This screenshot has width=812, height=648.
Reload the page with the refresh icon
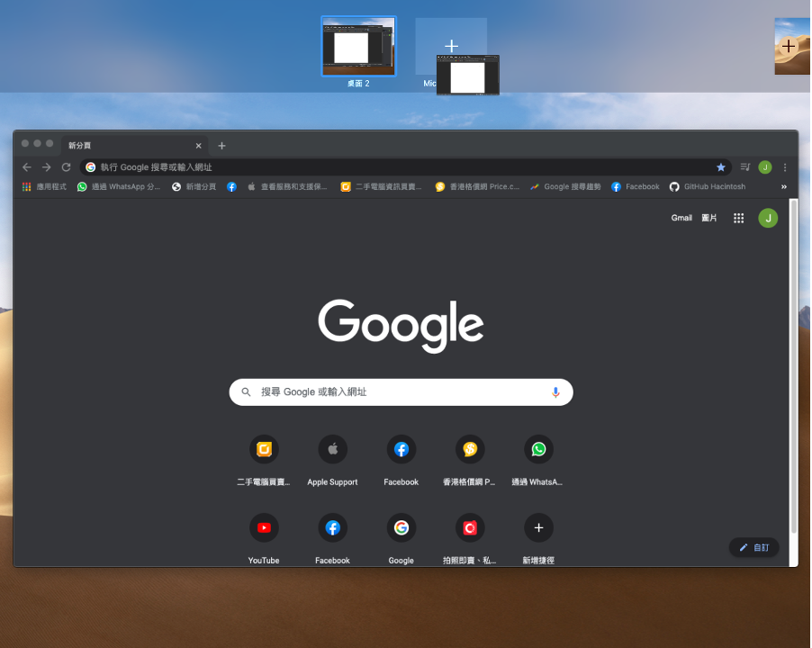[67, 167]
